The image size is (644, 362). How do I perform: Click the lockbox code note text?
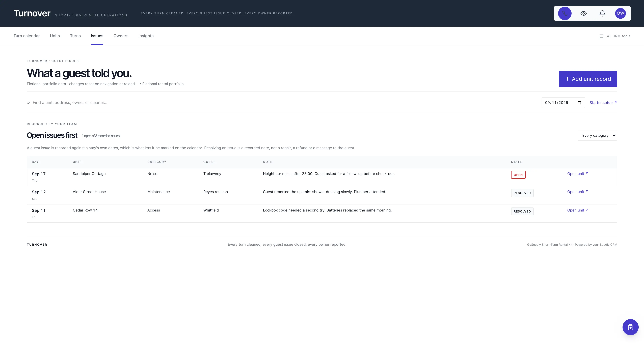pyautogui.click(x=327, y=210)
